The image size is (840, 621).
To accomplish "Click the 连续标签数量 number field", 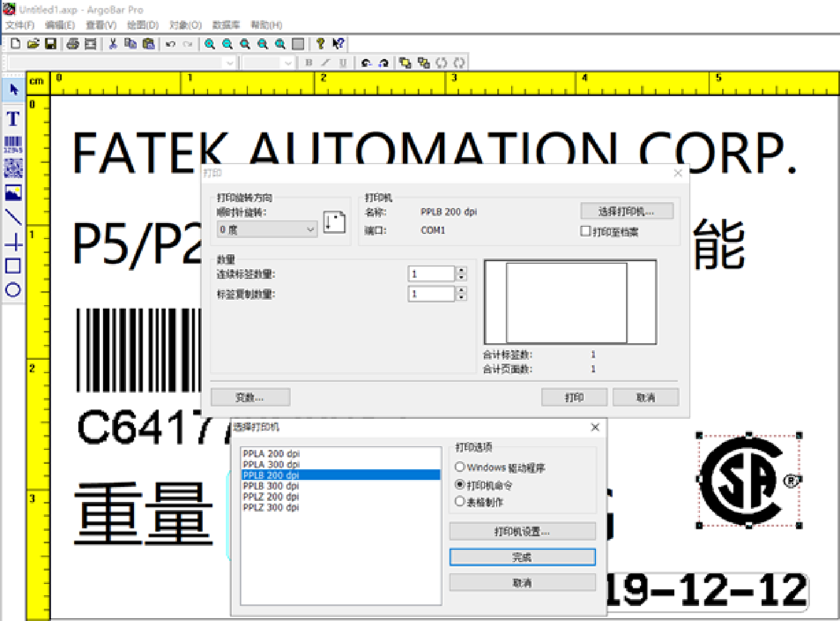I will (x=431, y=273).
